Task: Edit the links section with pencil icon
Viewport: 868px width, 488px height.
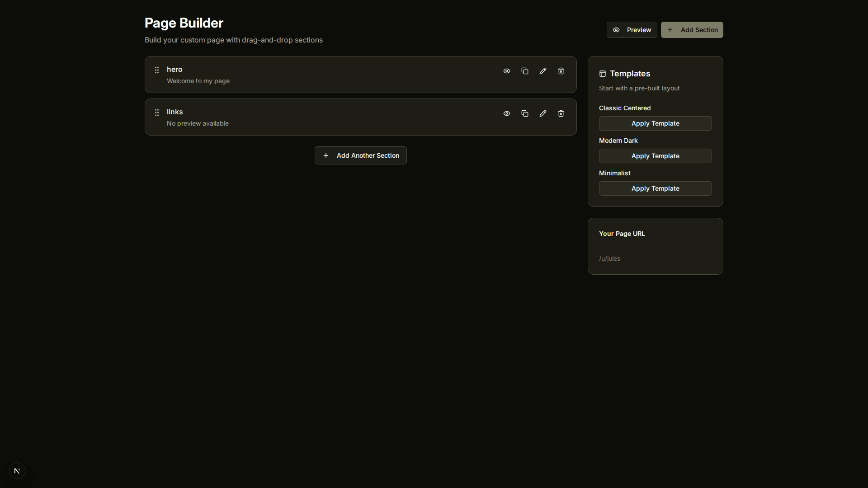Action: [x=543, y=113]
